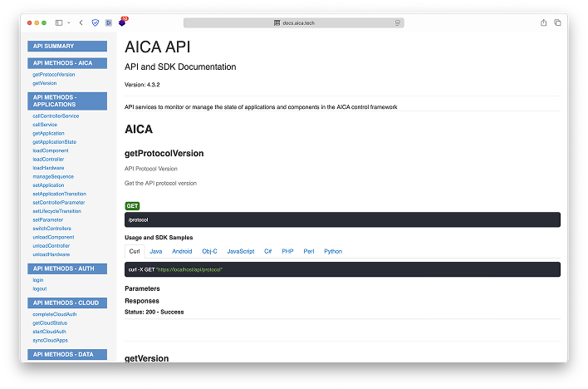Click the getVersion heading at bottom

pyautogui.click(x=147, y=358)
